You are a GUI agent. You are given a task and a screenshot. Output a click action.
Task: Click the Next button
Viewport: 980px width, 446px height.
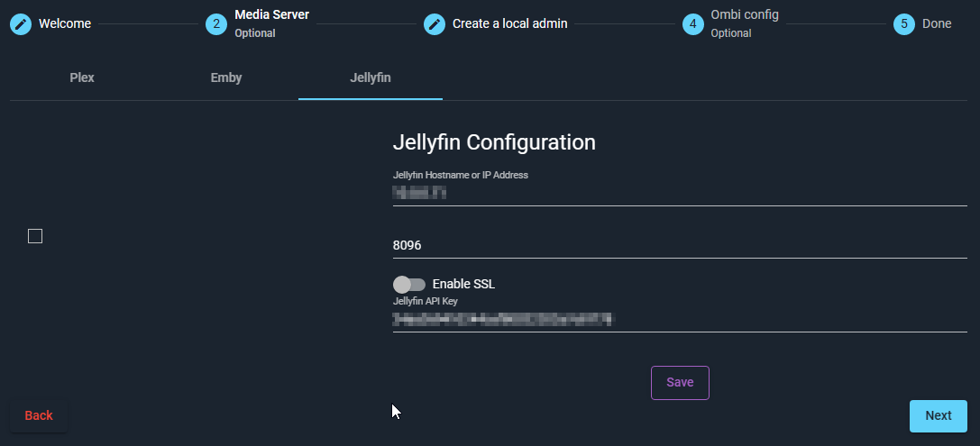[x=938, y=415]
